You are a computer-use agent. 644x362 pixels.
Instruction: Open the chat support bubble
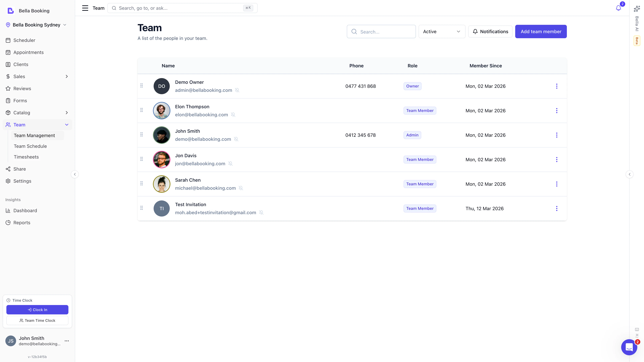[629, 347]
